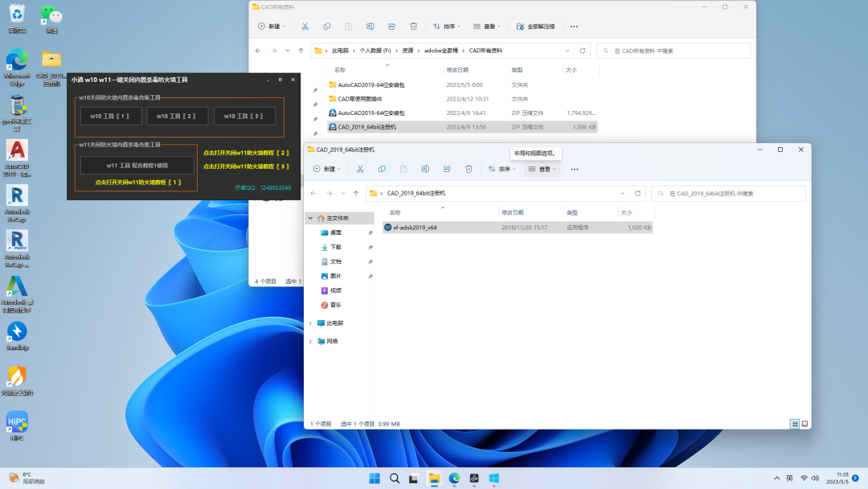Click the Copy icon in the lower Explorer toolbar

click(383, 169)
